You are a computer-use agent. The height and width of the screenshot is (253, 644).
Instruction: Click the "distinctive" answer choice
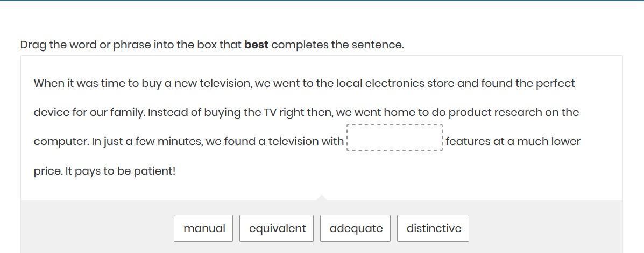coord(433,228)
